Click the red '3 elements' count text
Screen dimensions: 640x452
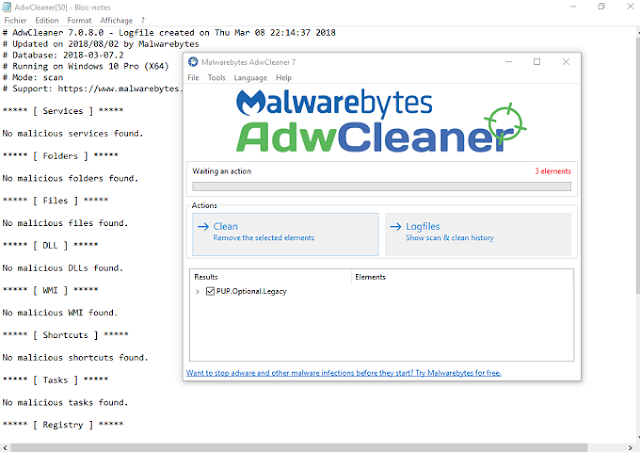click(x=553, y=171)
